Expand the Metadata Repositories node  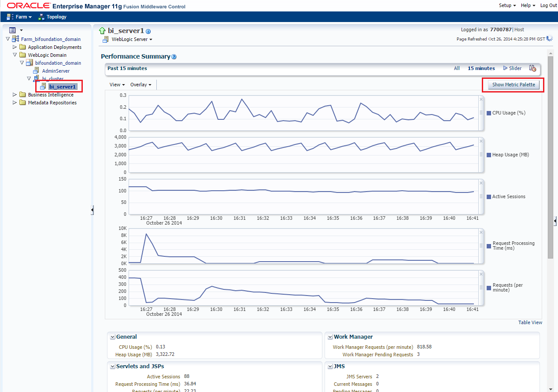[15, 103]
